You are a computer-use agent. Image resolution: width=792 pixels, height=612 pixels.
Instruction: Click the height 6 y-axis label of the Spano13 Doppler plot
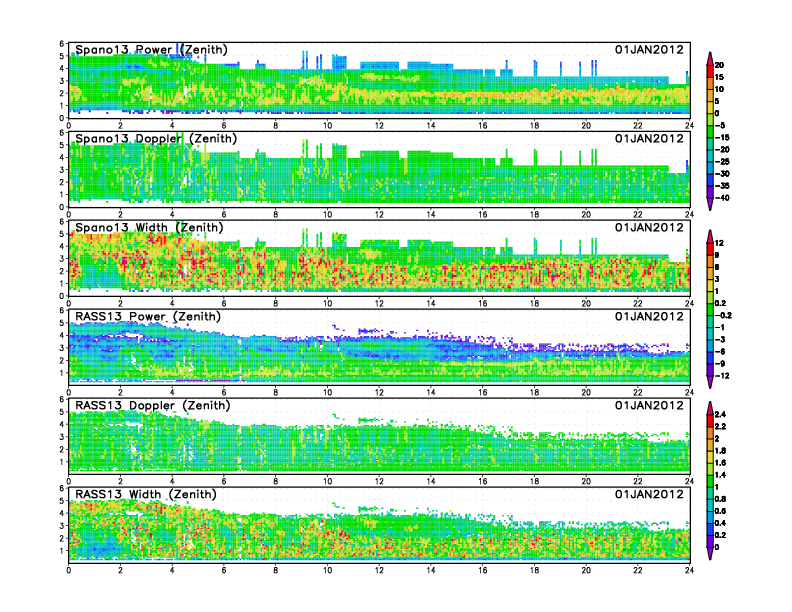tap(62, 133)
